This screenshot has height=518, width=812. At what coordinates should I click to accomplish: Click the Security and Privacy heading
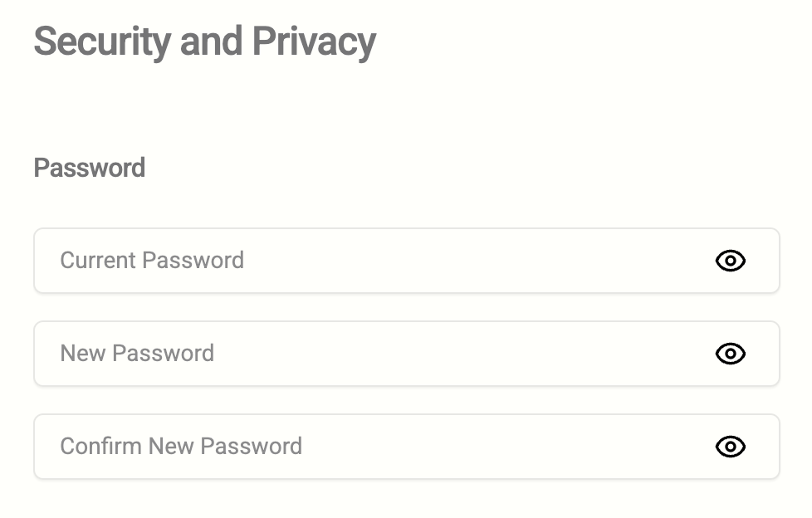point(204,42)
